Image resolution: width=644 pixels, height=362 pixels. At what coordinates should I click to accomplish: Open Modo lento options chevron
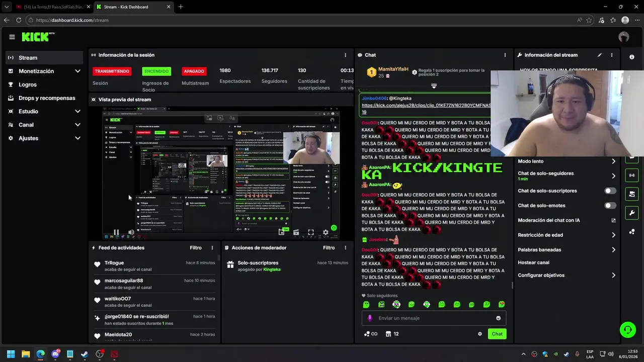click(x=613, y=161)
